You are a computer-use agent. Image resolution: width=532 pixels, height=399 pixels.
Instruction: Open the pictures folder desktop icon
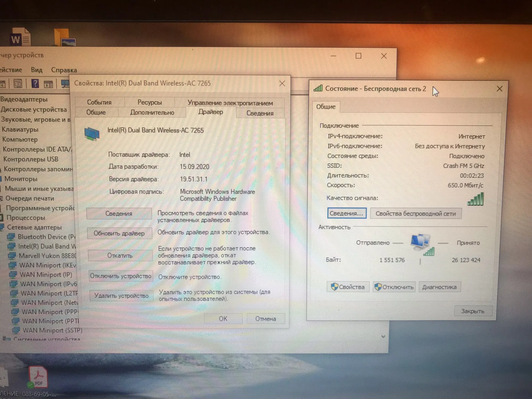pos(65,37)
